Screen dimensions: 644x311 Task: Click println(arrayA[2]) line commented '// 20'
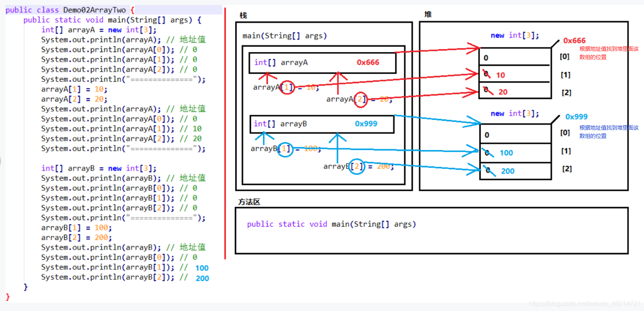pyautogui.click(x=121, y=138)
